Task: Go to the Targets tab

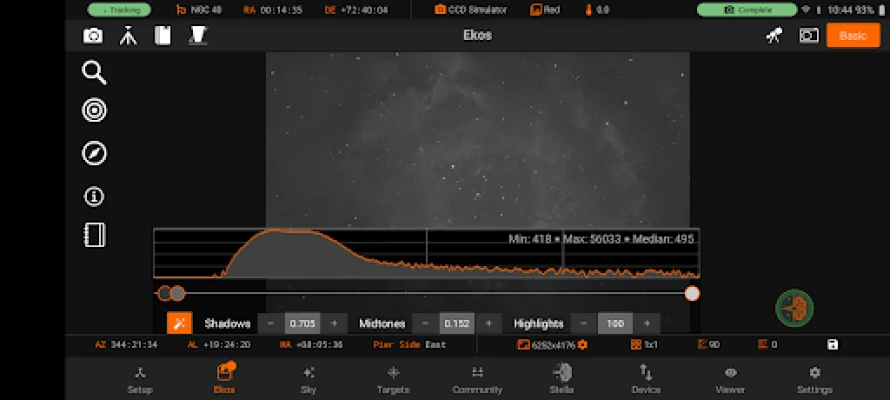Action: coord(393,380)
